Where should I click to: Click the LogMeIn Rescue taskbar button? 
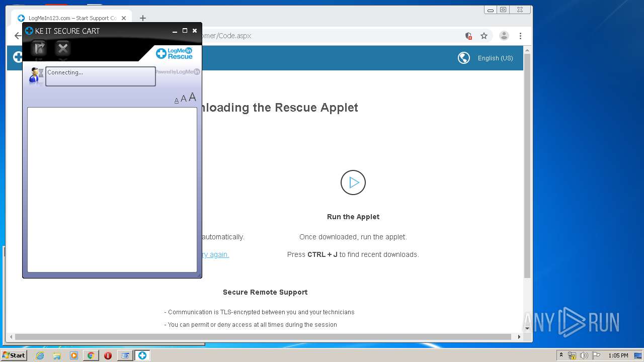pyautogui.click(x=142, y=355)
